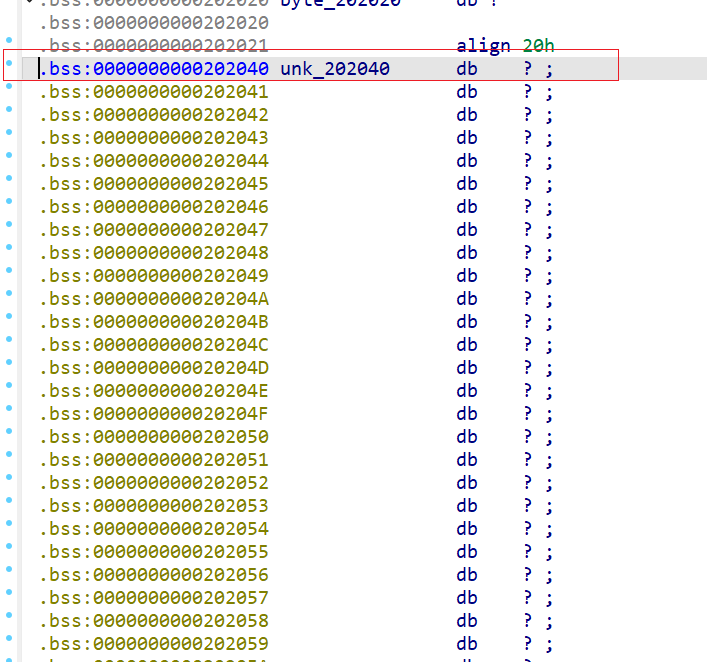Click the gutter dot beside address 202056

(8, 569)
